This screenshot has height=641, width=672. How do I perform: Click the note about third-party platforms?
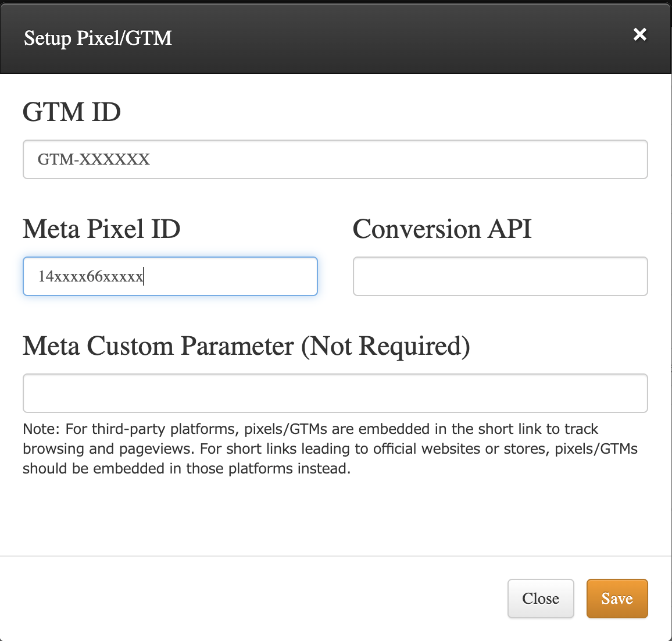click(310, 429)
